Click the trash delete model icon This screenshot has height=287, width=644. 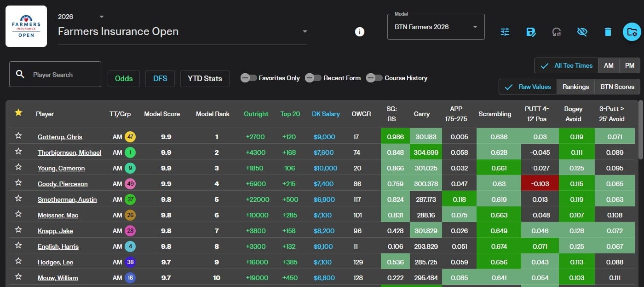pos(608,32)
